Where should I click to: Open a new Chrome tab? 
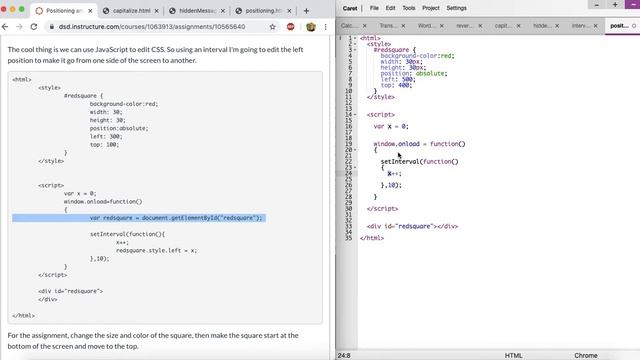click(306, 11)
